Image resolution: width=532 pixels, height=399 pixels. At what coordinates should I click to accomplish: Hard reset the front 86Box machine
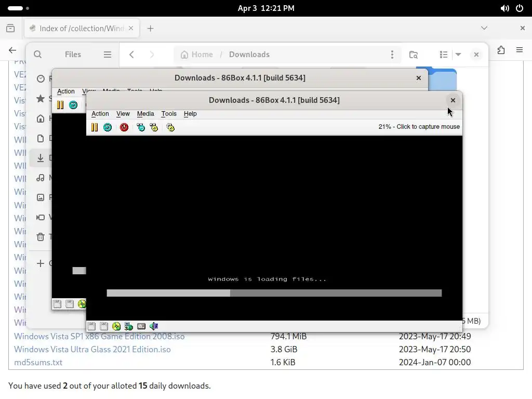point(108,127)
